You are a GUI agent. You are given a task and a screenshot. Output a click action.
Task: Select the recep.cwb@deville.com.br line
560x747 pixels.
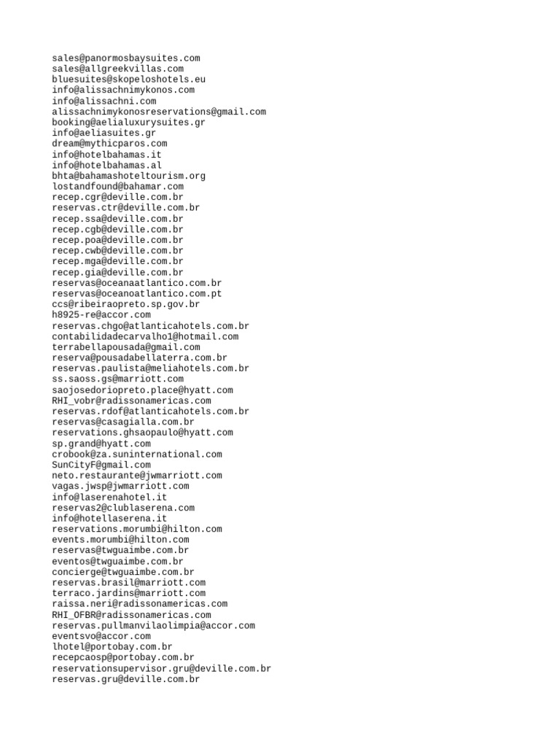[x=117, y=251]
